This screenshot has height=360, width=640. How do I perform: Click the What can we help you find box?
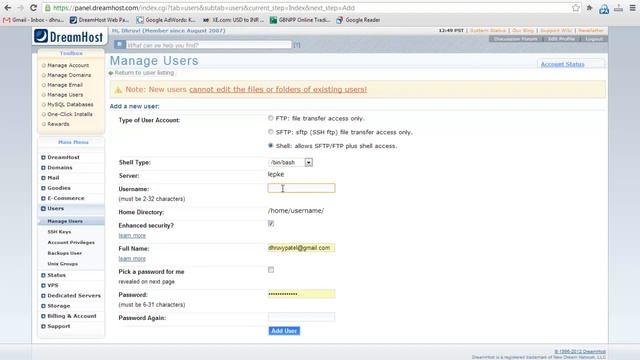(x=209, y=44)
